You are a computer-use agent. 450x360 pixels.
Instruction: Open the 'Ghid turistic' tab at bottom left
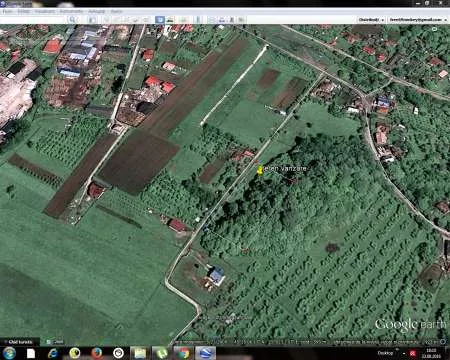pos(20,342)
